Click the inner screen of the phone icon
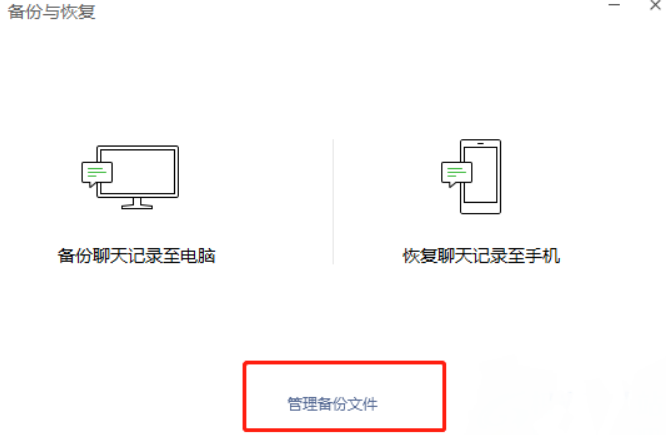This screenshot has height=435, width=666. (x=481, y=175)
